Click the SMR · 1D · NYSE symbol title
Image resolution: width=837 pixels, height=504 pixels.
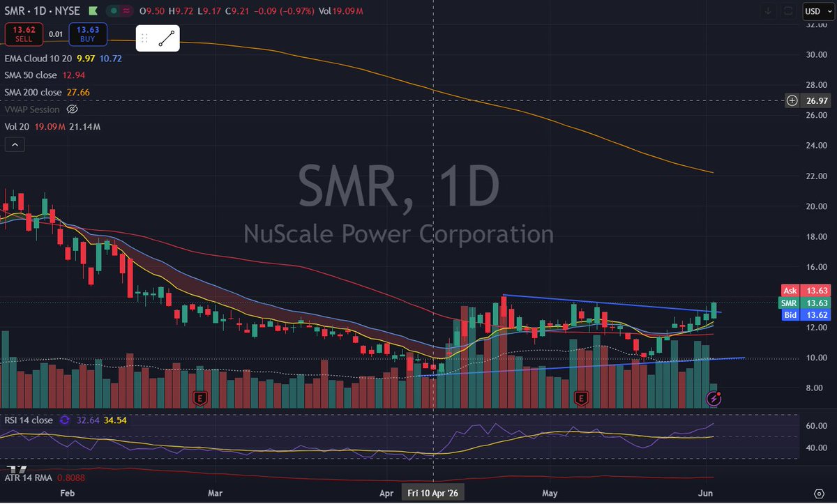tap(41, 11)
